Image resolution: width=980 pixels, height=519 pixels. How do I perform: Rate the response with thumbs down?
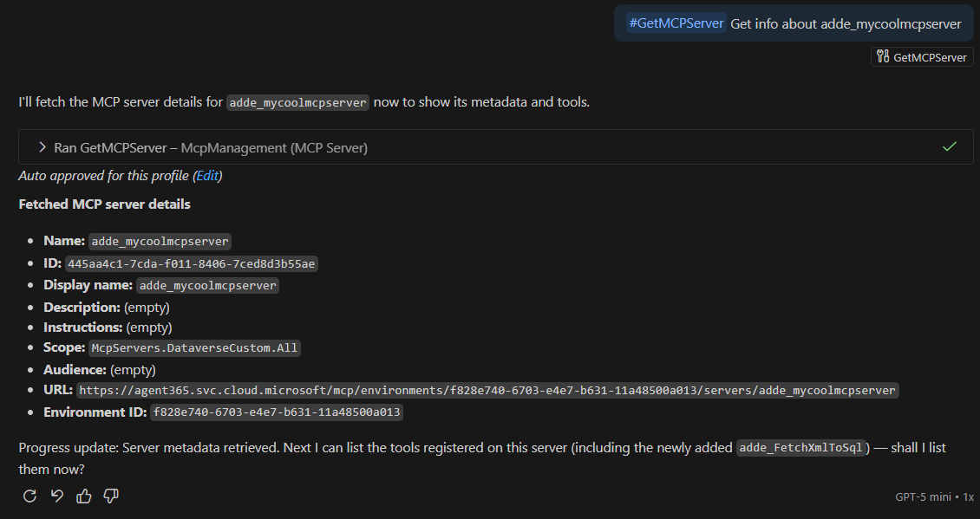[110, 496]
